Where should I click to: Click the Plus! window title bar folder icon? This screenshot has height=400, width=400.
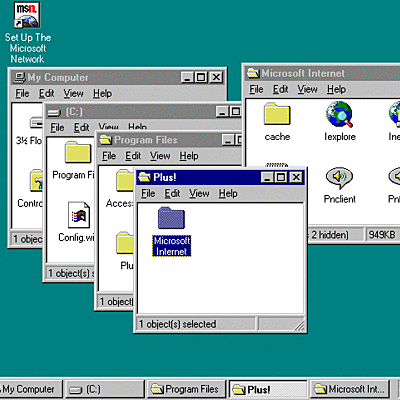[144, 177]
